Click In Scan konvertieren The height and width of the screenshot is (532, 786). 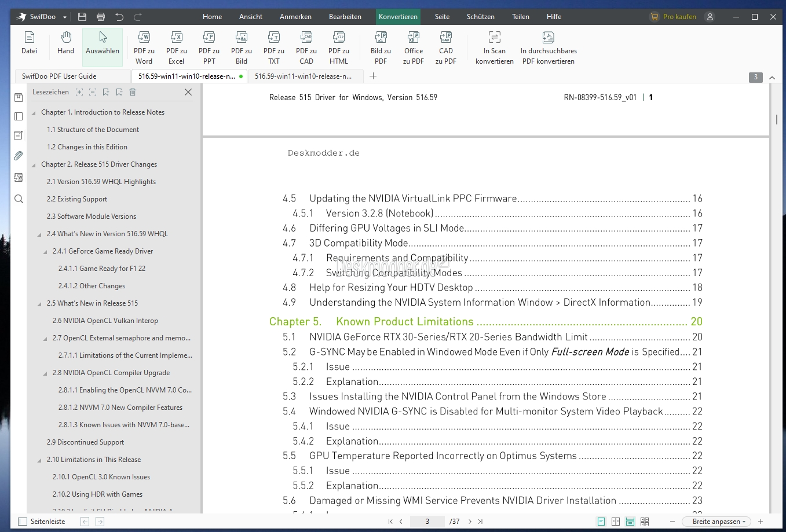pos(495,47)
